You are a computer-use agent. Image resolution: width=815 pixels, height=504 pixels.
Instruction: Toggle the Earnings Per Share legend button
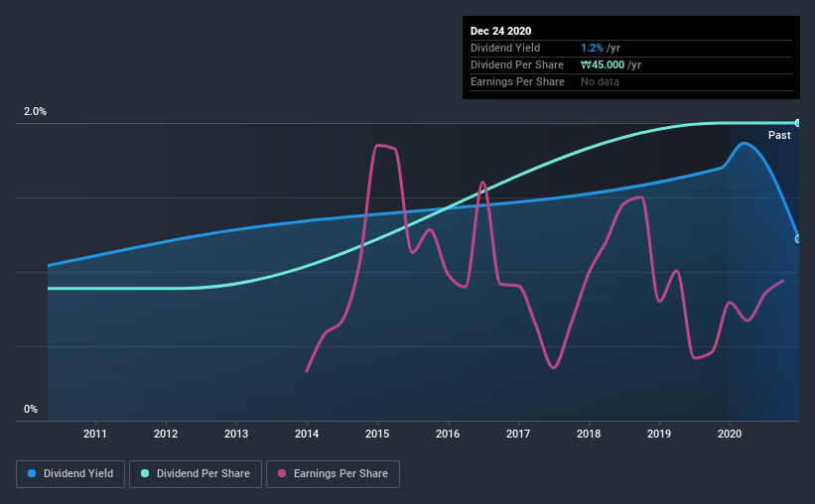point(333,474)
